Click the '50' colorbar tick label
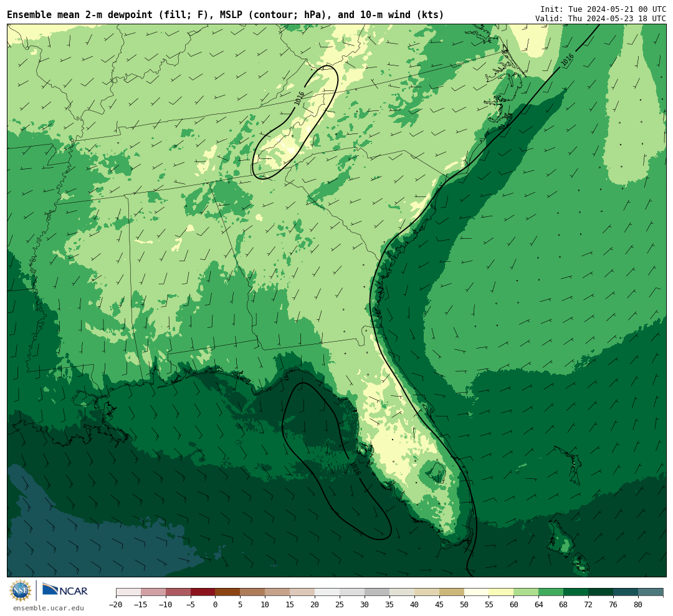Image resolution: width=673 pixels, height=616 pixels. [464, 604]
